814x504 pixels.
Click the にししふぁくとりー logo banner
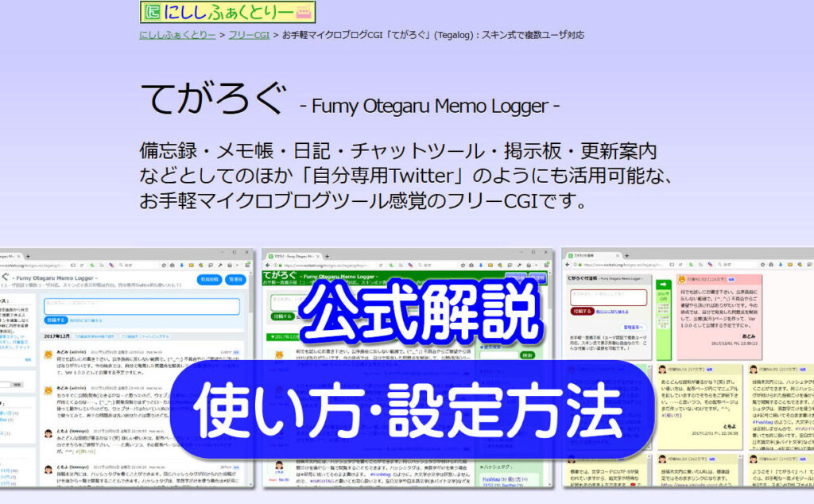pos(227,12)
